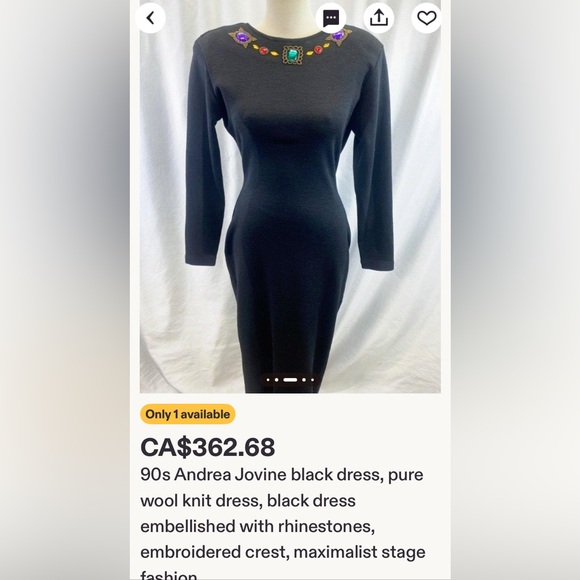Favorite the dress with the heart icon

point(426,18)
